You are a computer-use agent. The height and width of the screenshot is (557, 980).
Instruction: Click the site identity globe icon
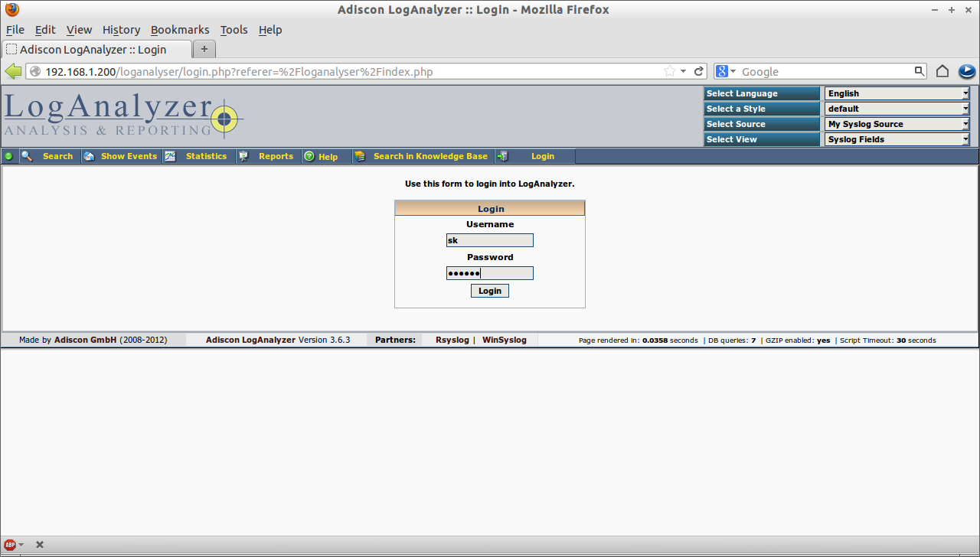tap(35, 71)
